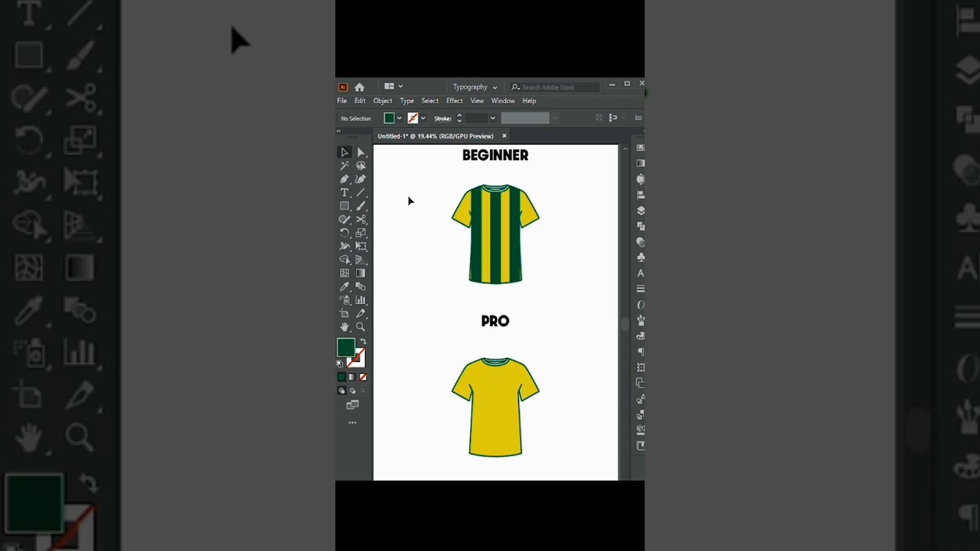The image size is (980, 551).
Task: Select the Pen tool
Action: point(345,179)
